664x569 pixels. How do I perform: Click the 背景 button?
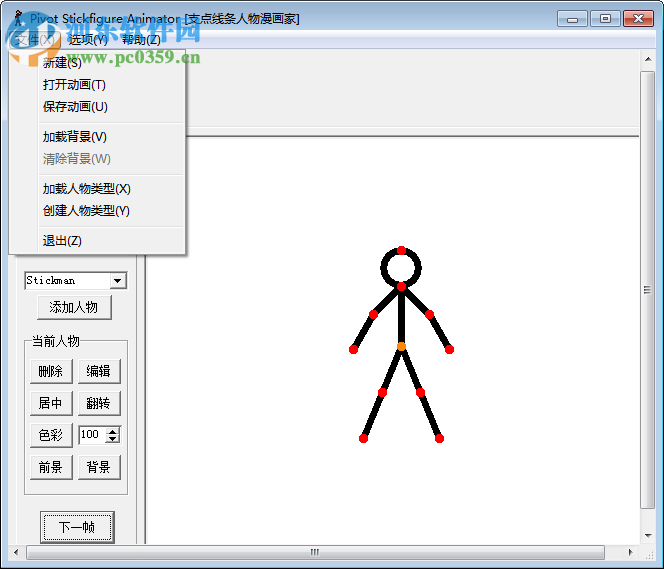coord(99,467)
